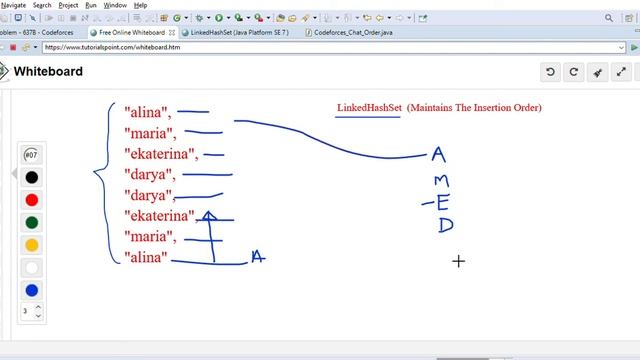Open the Window menu
The height and width of the screenshot is (360, 640).
(x=115, y=5)
